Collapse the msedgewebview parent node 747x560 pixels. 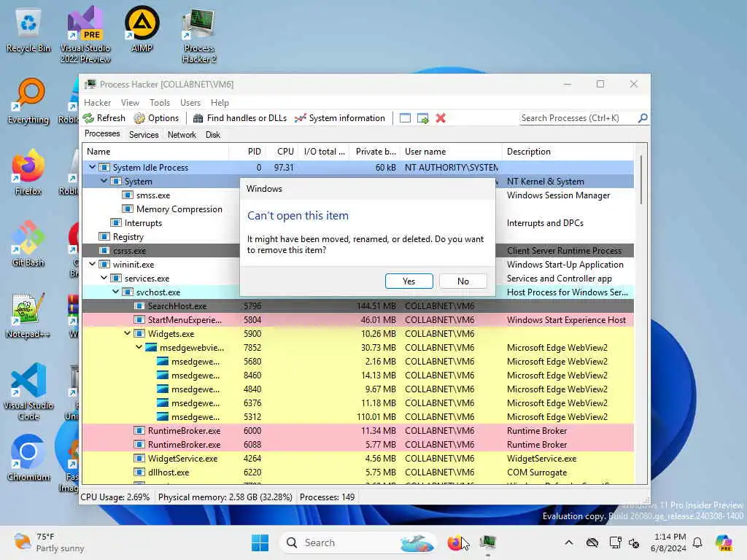coord(139,347)
